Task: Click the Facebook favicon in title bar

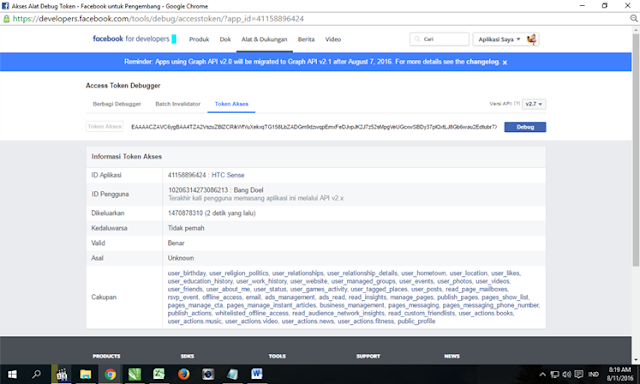Action: [5, 6]
